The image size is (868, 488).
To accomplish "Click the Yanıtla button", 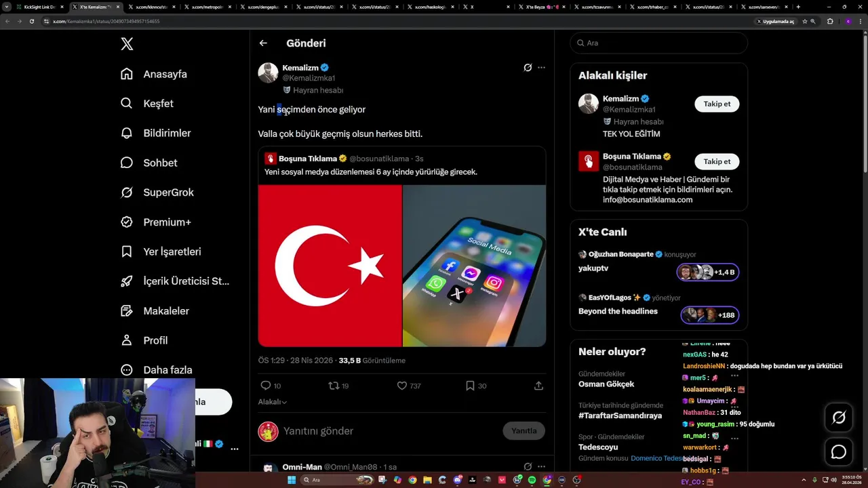I will (524, 431).
